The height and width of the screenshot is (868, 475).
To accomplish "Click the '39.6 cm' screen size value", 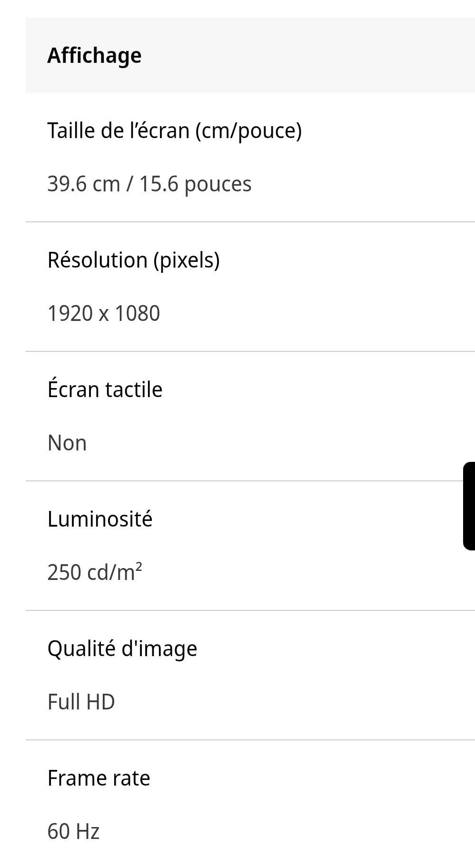I will [84, 184].
